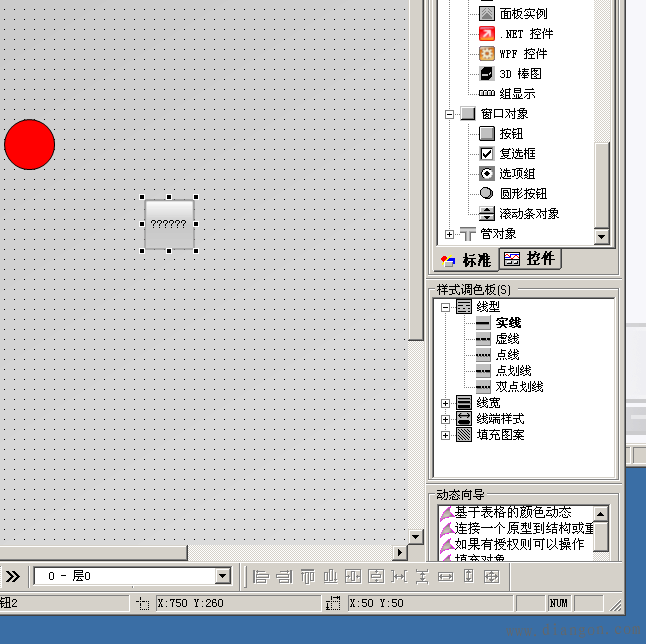Click the object size icon in status bar
Viewport: 646px width, 644px height.
333,603
